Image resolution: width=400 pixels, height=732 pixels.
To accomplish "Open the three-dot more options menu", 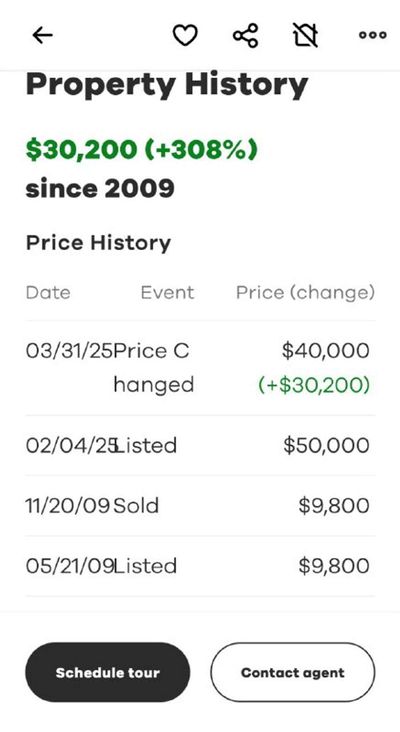I will pyautogui.click(x=372, y=35).
